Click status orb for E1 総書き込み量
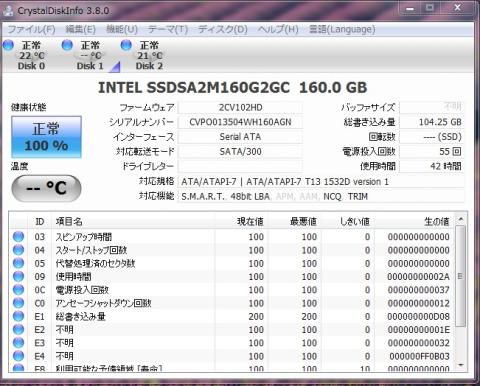This screenshot has width=480, height=386. click(x=18, y=316)
